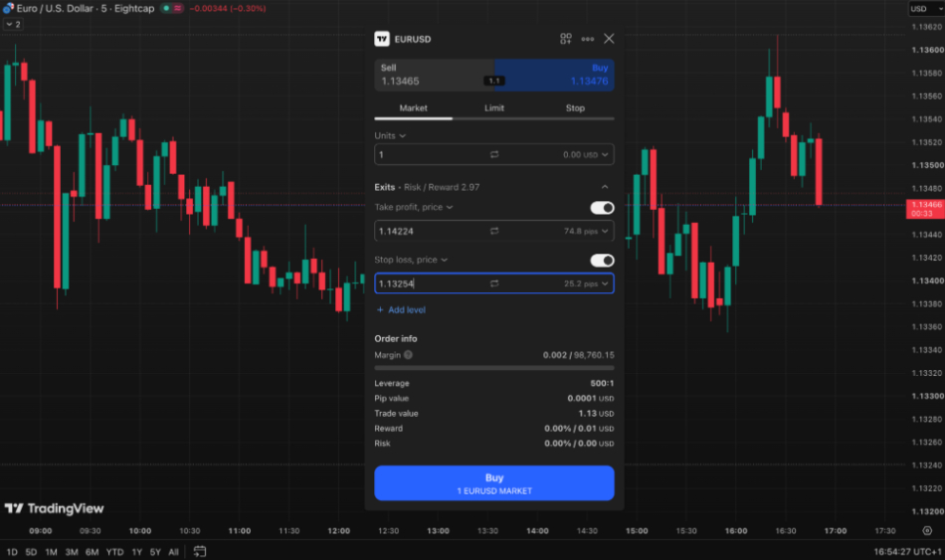Open the three-dots more options menu
The image size is (945, 560).
coord(587,39)
